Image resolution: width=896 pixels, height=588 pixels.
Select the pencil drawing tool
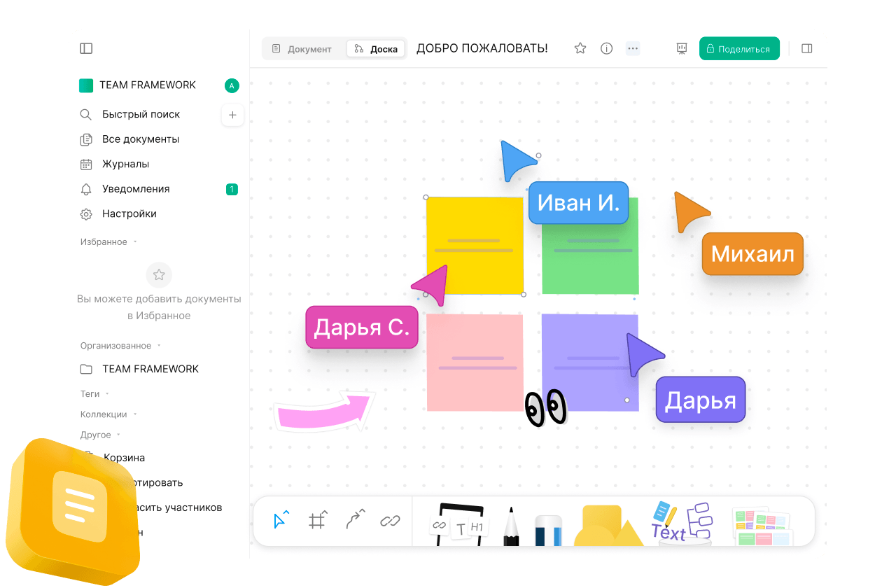tap(511, 526)
